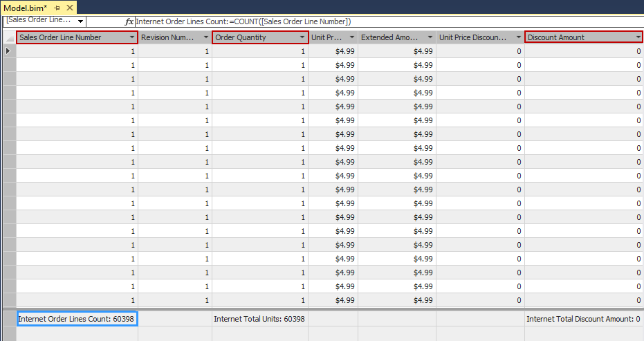Click the current row indicator arrow

click(x=8, y=51)
